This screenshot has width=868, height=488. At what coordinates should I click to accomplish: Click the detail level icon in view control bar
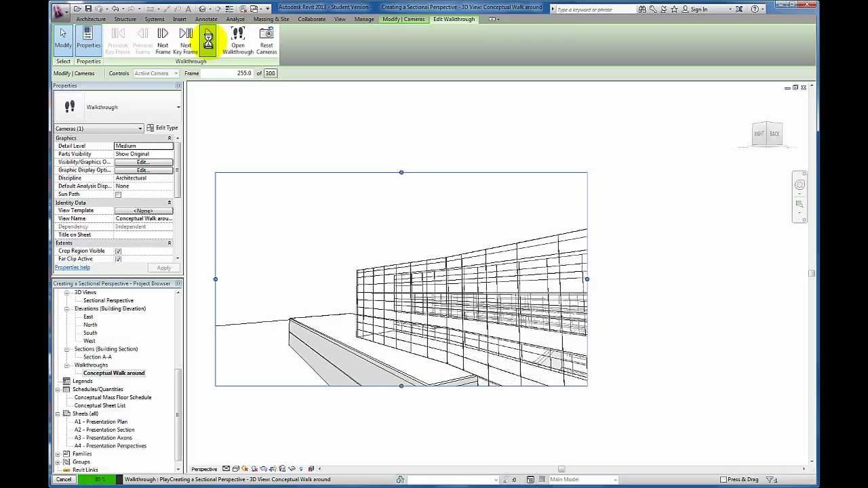[x=226, y=469]
